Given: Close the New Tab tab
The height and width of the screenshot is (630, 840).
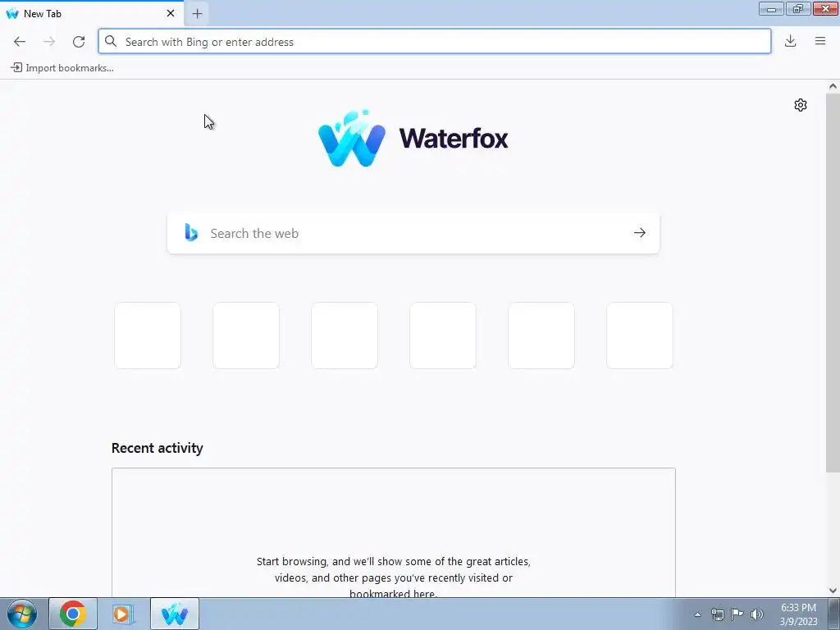Looking at the screenshot, I should pyautogui.click(x=171, y=13).
